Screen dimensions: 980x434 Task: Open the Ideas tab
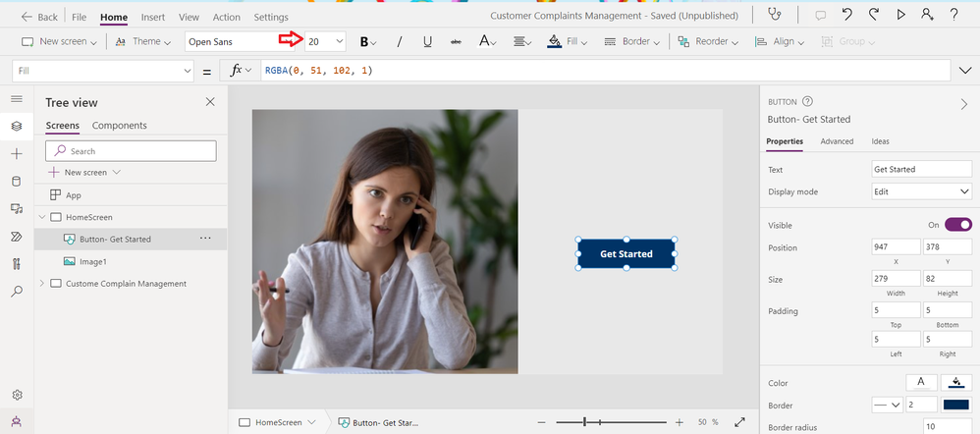coord(880,141)
